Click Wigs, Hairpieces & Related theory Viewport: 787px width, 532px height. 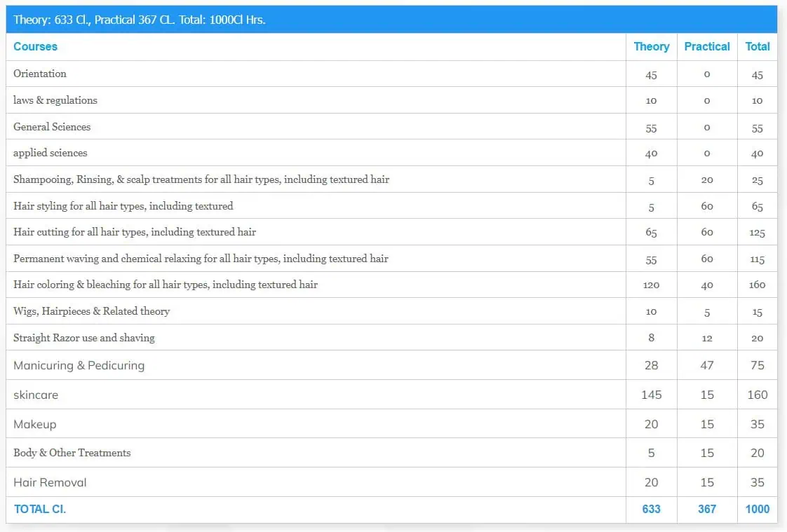pos(91,311)
